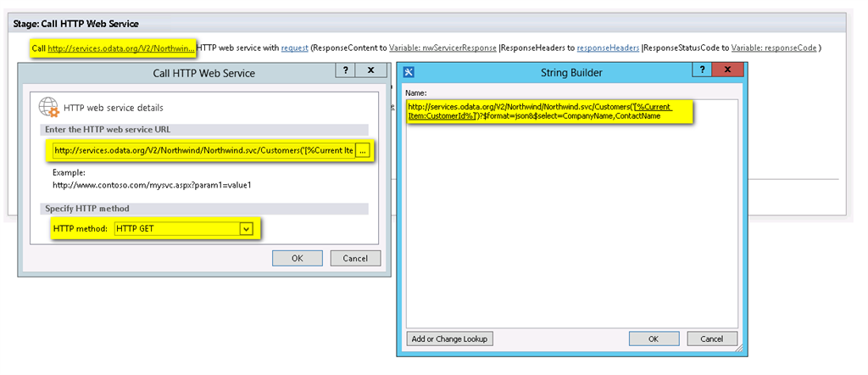Click the 'Enter the HTTP web service URL' heading
Screen dimensions: 868x375
click(108, 130)
